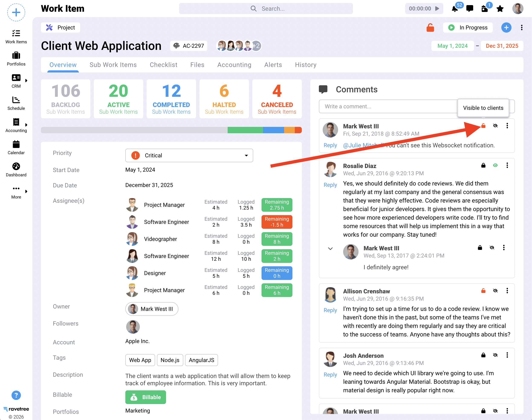Open the Critical priority dropdown
This screenshot has height=420, width=532.
(x=189, y=155)
